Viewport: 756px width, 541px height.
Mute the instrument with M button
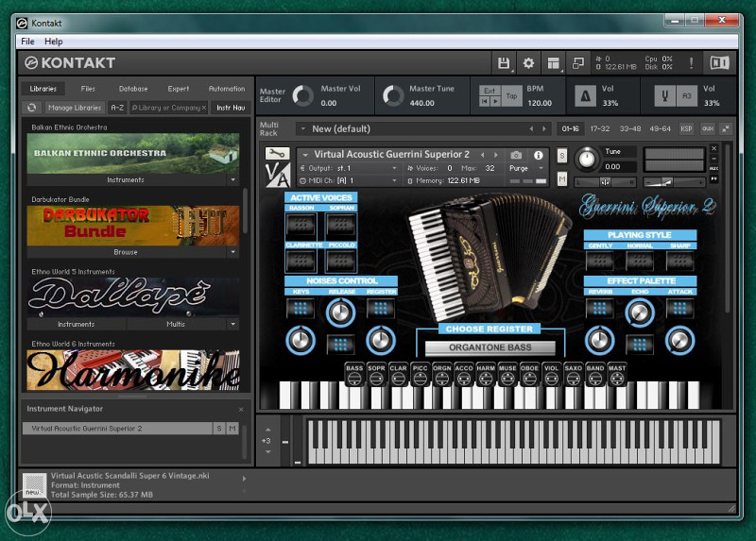561,179
